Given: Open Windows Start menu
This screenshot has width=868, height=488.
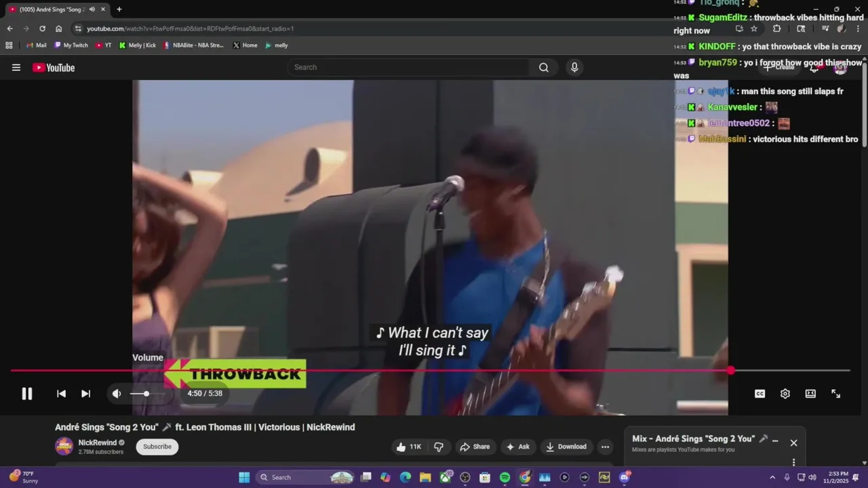Looking at the screenshot, I should (244, 477).
